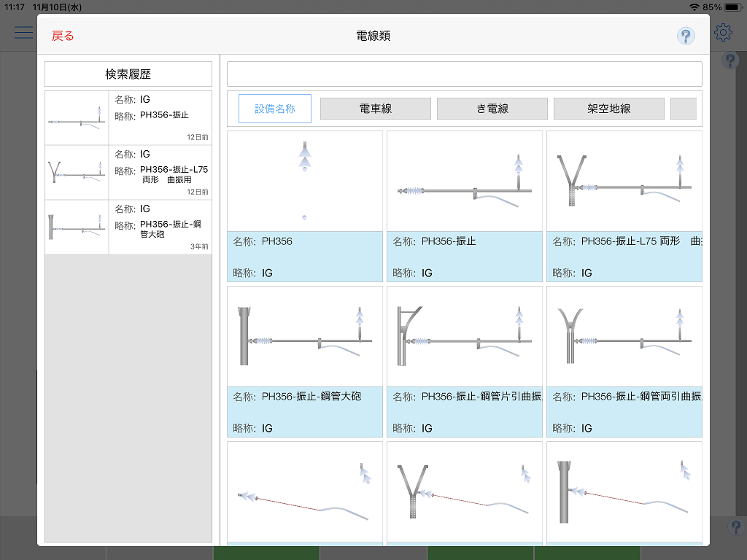Open the hamburger menu icon

point(23,32)
